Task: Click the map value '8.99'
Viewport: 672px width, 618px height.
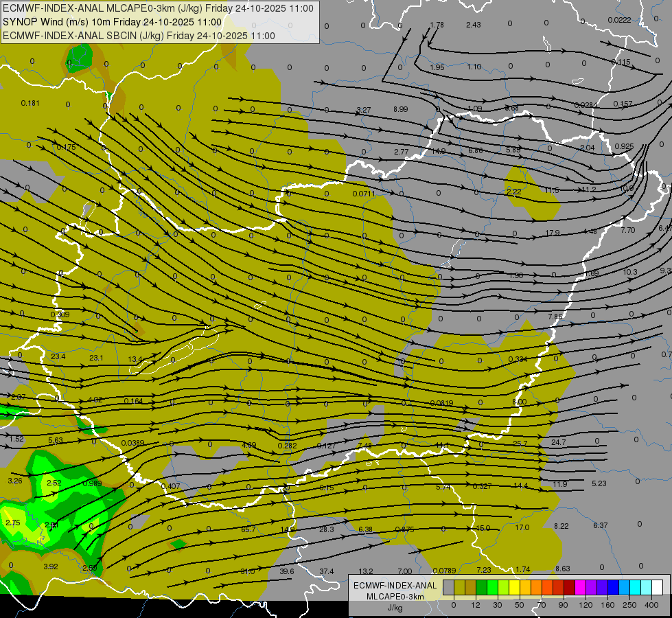Action: [x=401, y=109]
